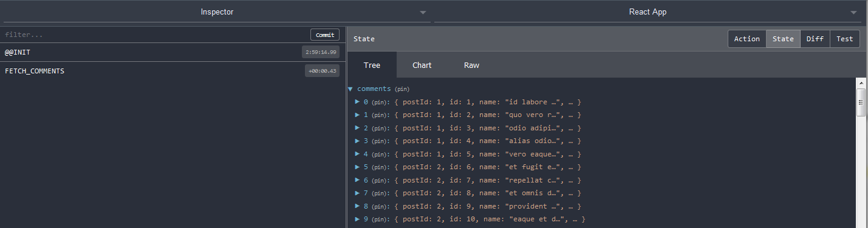Click the Commit button

(x=325, y=35)
